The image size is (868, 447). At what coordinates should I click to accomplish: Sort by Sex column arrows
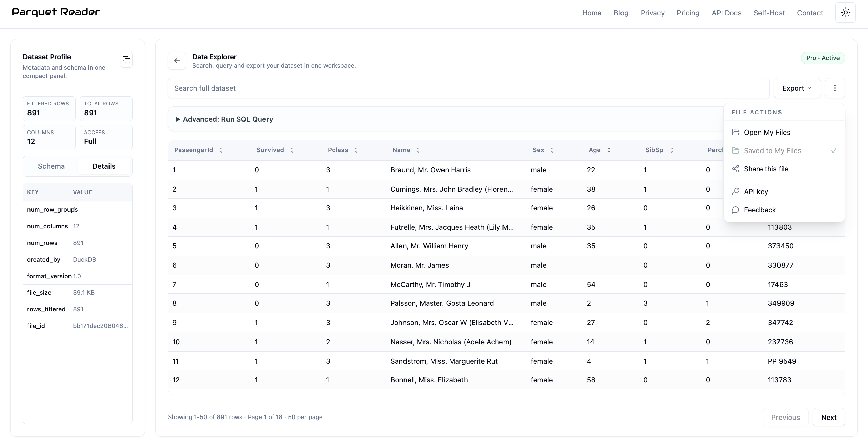click(552, 150)
